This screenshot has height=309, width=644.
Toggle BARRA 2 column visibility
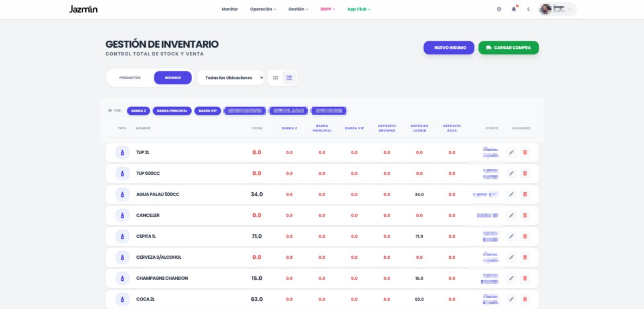pyautogui.click(x=138, y=111)
